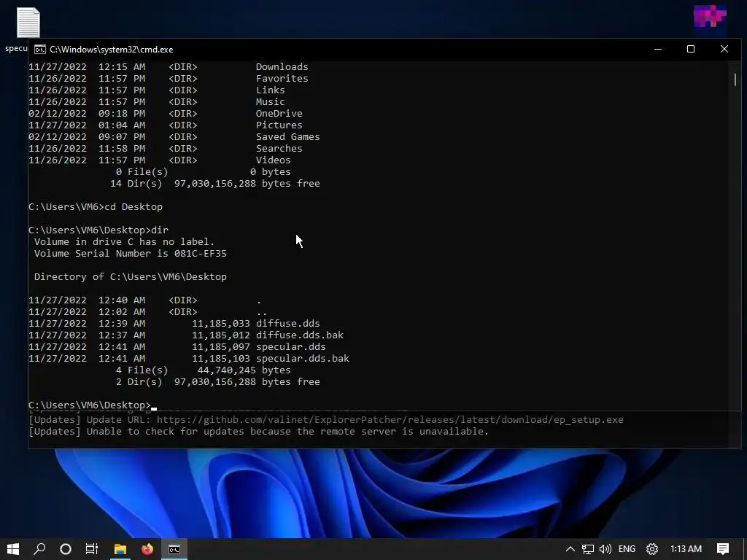Open the settings gear tray icon
The image size is (747, 560).
click(651, 549)
